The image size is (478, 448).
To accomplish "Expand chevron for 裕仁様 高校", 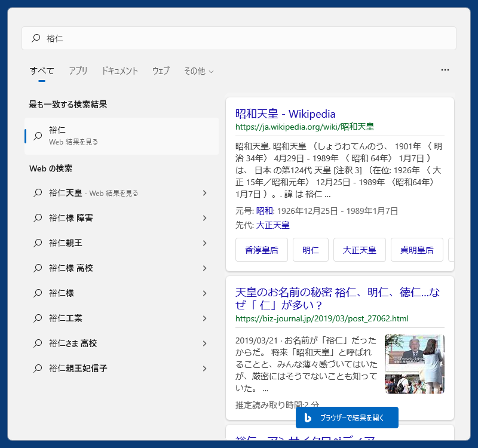I will click(x=204, y=268).
